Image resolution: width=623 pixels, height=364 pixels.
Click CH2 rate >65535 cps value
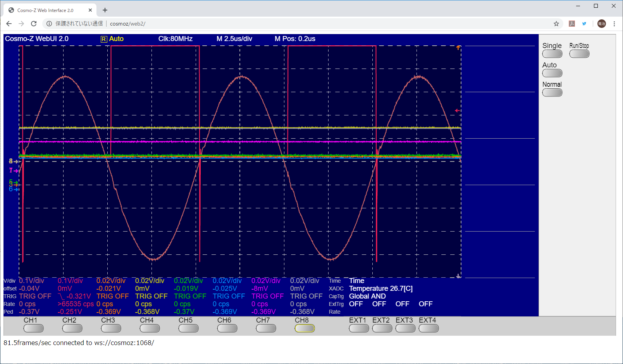(76, 304)
